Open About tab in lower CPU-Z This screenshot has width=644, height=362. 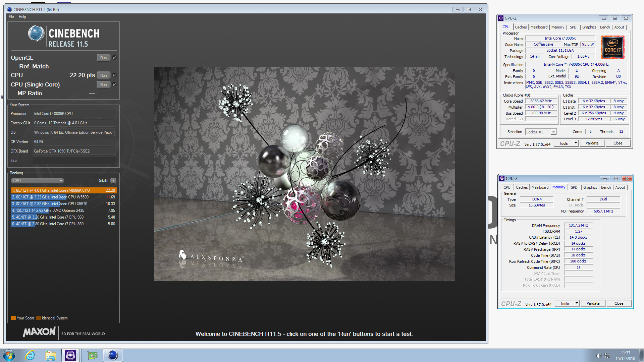[x=620, y=187]
